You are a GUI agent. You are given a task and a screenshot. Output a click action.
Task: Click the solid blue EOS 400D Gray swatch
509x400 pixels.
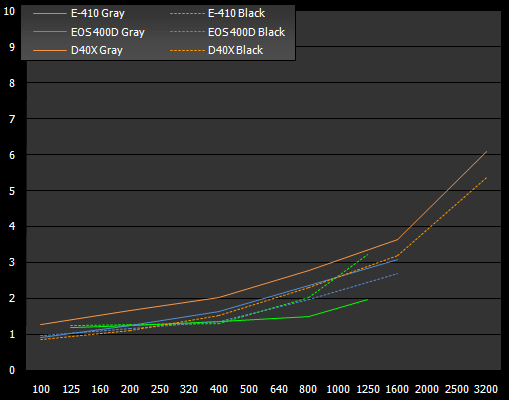pyautogui.click(x=50, y=32)
